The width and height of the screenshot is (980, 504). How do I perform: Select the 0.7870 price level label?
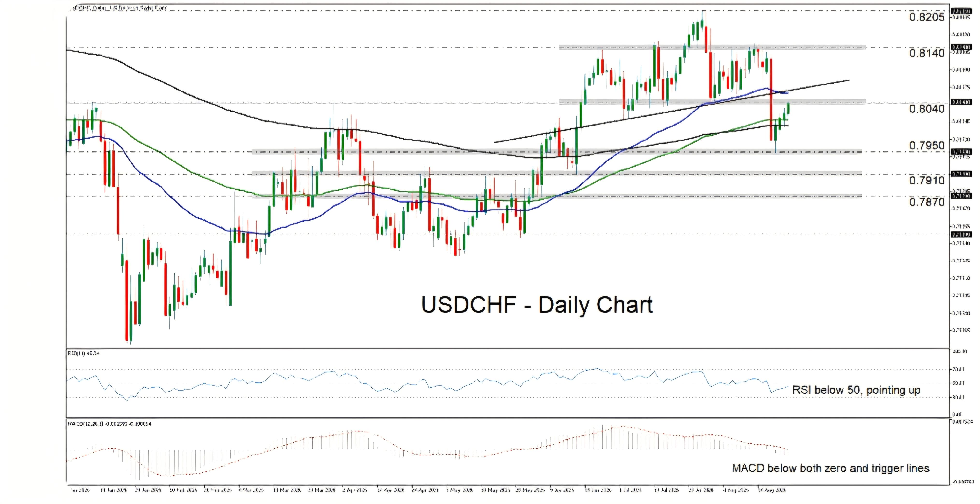coord(927,202)
